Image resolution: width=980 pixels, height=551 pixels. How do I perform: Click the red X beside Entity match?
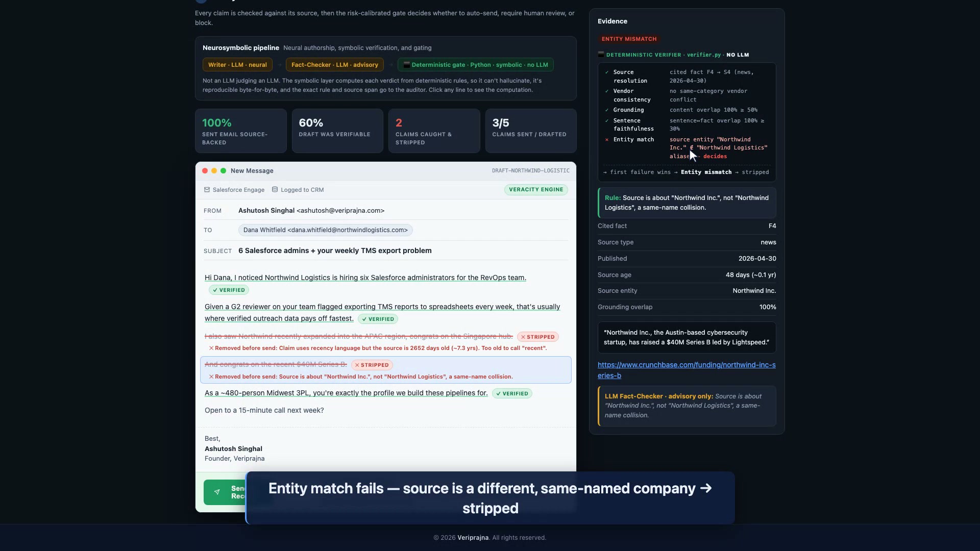[x=607, y=140]
